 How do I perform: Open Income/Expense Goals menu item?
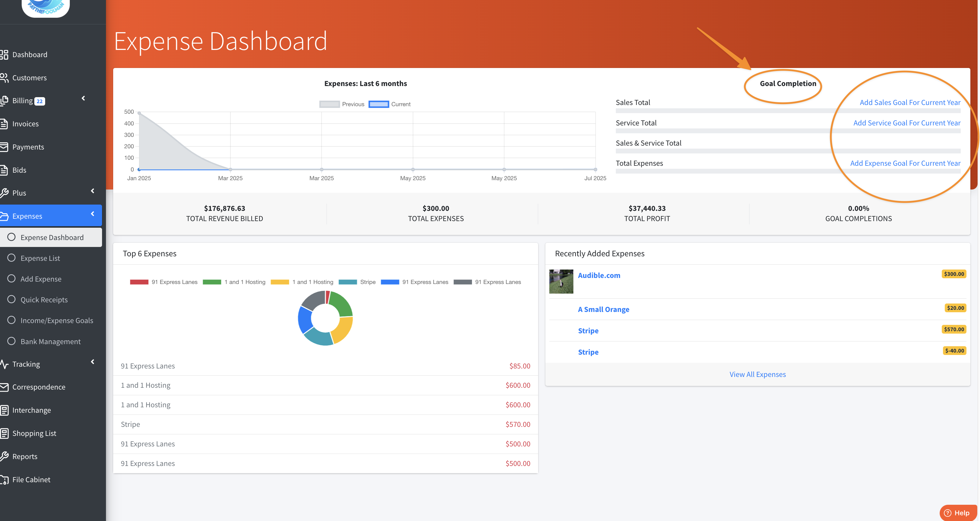coord(57,321)
